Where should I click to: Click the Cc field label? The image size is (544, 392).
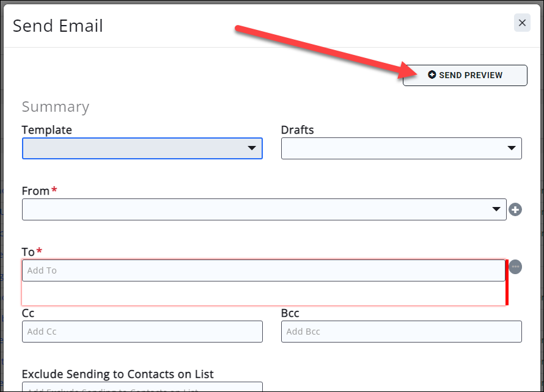[28, 313]
